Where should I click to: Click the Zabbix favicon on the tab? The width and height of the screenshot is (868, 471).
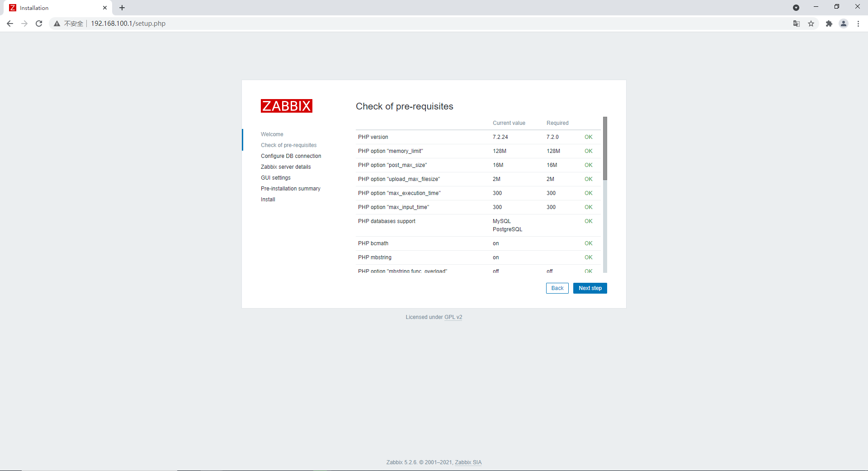(x=13, y=8)
